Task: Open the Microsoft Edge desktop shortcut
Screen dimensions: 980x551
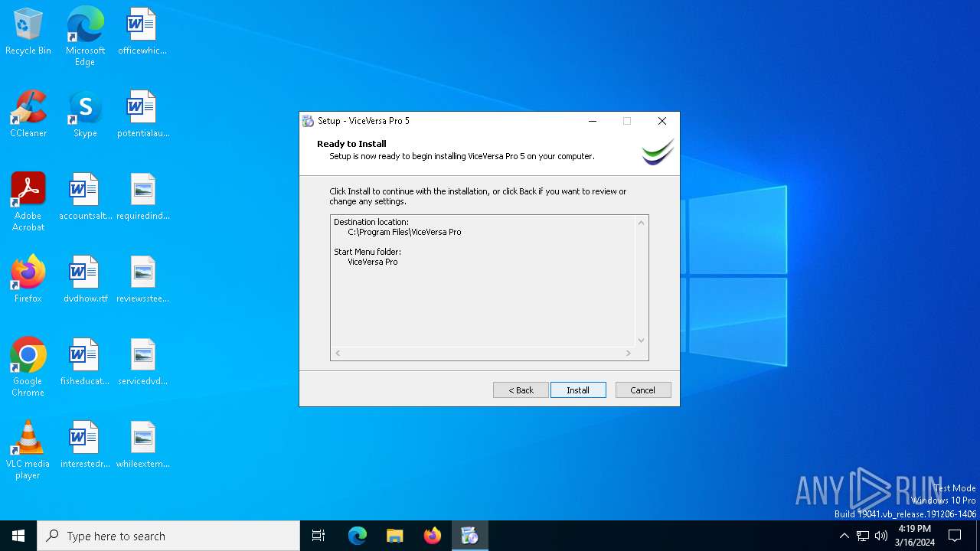Action: tap(85, 36)
